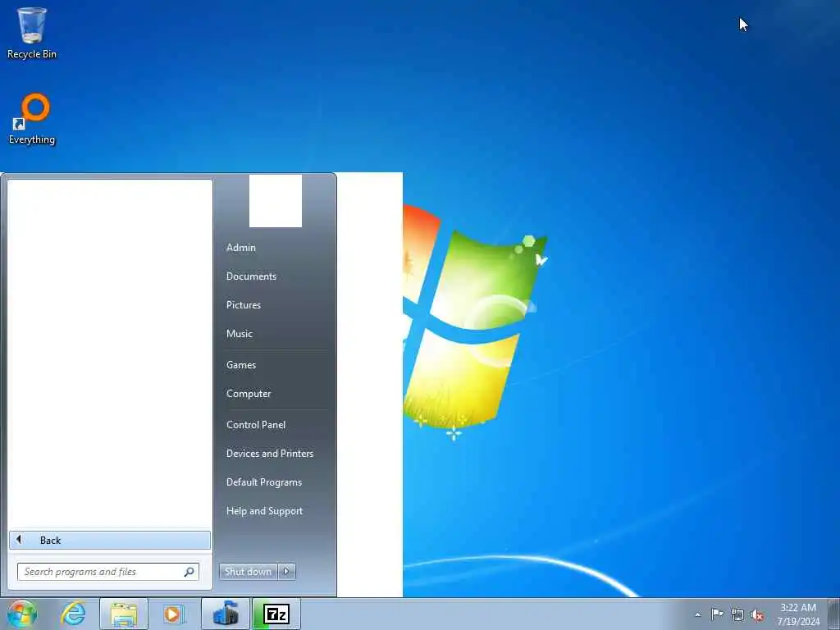Open the Admin user folder
840x630 pixels.
[x=241, y=248]
